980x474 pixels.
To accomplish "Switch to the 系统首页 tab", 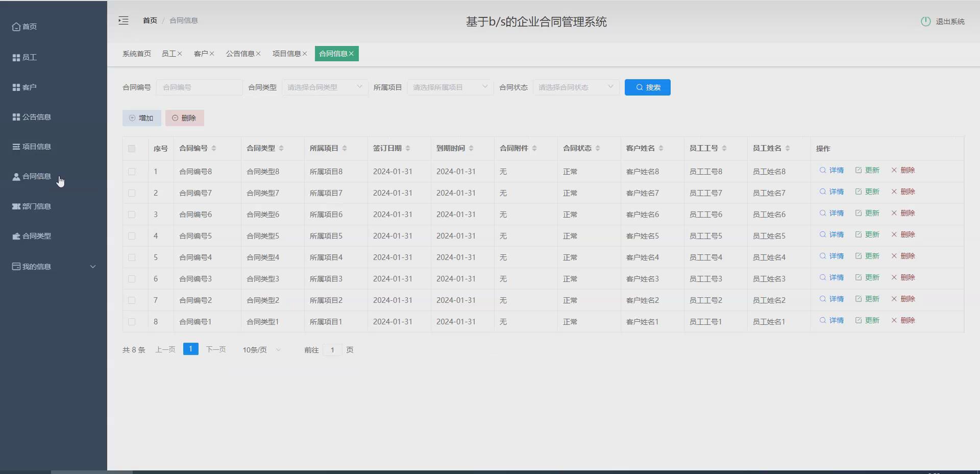I will tap(136, 53).
